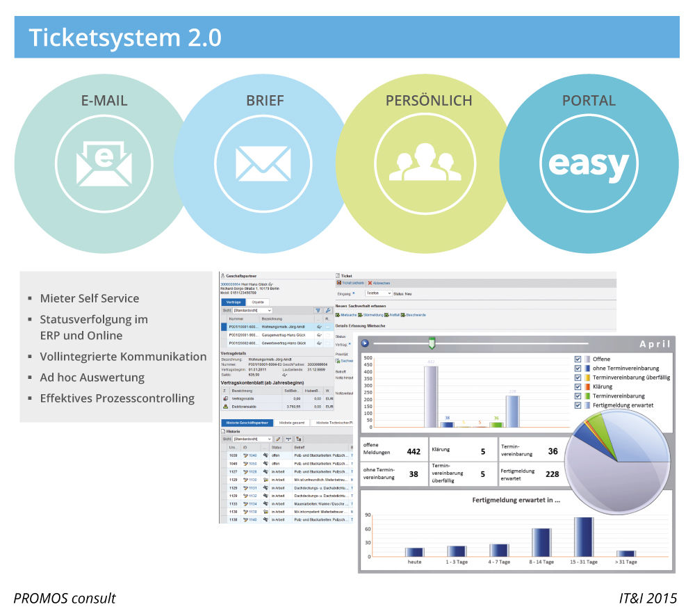Viewport: 695px width, 616px height.
Task: Click the pencil edit icon in Historie toolbar
Action: tap(278, 439)
